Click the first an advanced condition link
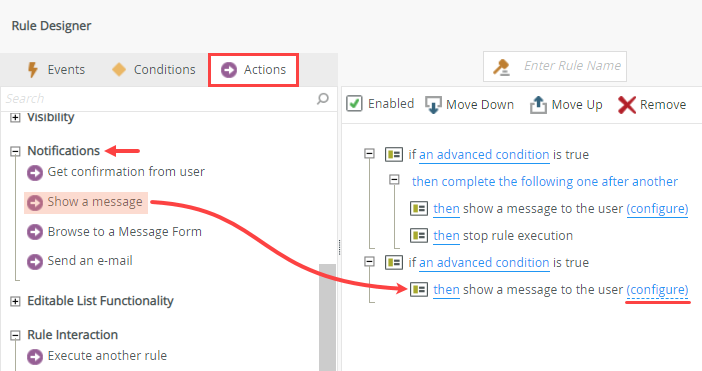 coord(484,155)
